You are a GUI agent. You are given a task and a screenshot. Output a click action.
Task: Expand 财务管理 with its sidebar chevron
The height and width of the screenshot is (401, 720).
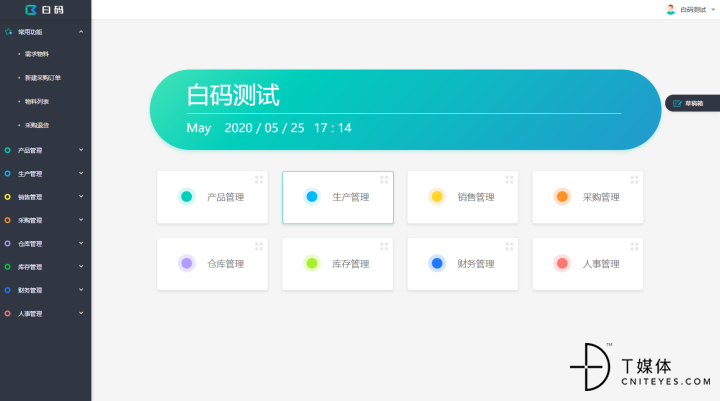pyautogui.click(x=81, y=289)
